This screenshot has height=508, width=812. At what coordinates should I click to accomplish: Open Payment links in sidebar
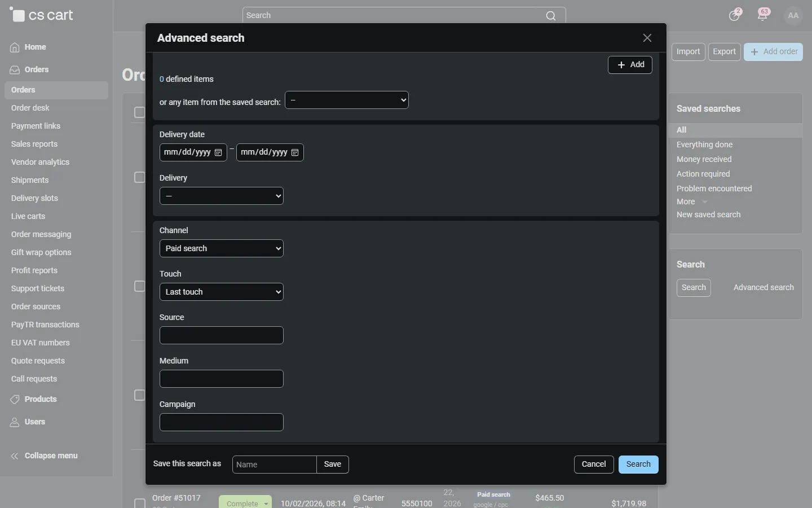click(x=36, y=126)
